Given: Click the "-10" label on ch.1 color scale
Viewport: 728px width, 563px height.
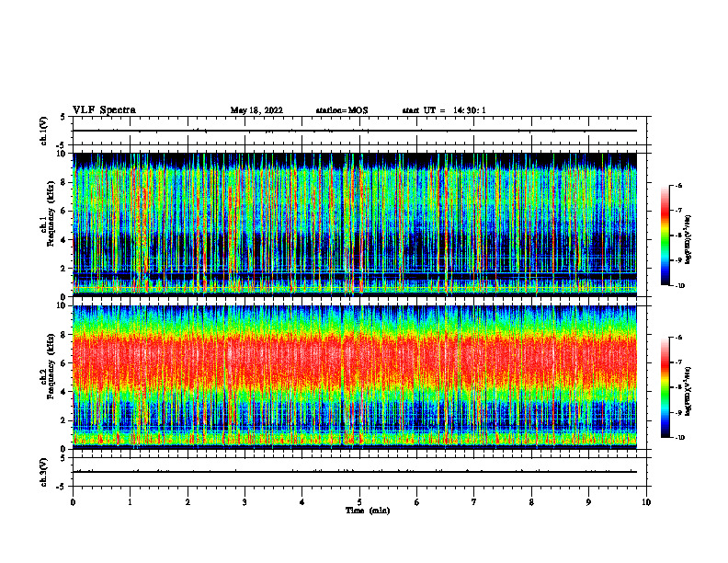Looking at the screenshot, I should coord(679,286).
